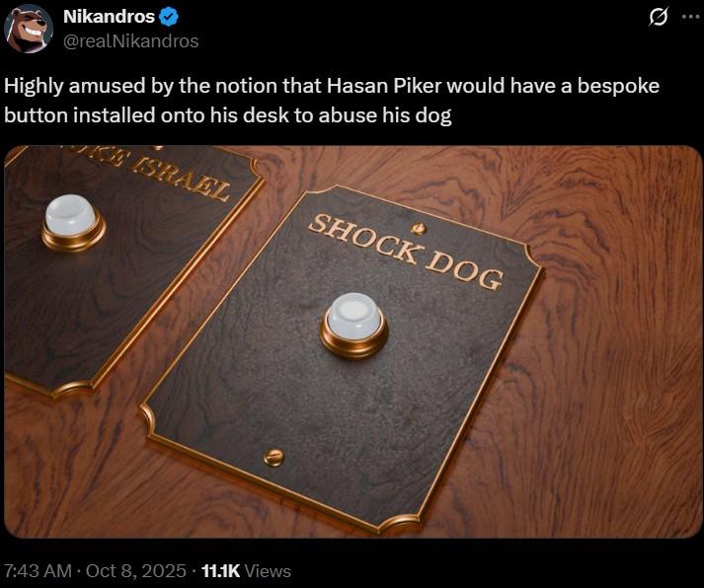Open the three-dot more options menu
The image size is (704, 588).
(x=689, y=17)
